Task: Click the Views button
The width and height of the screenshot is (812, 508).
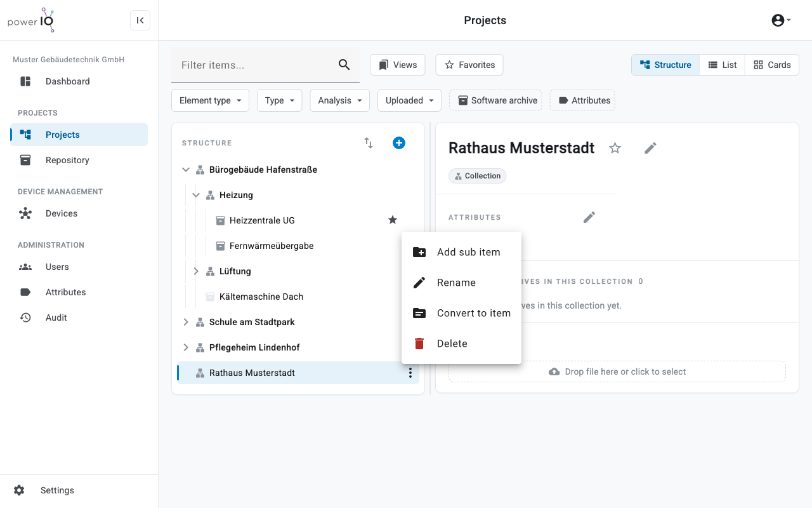Action: click(398, 65)
